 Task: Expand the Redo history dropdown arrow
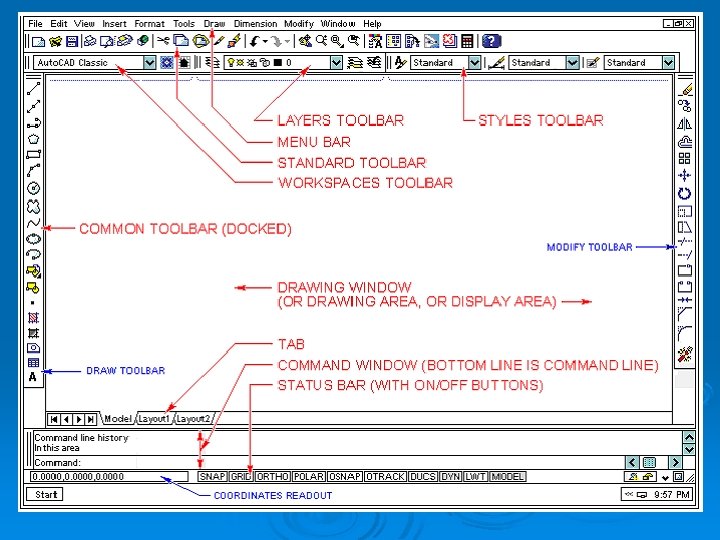point(287,42)
